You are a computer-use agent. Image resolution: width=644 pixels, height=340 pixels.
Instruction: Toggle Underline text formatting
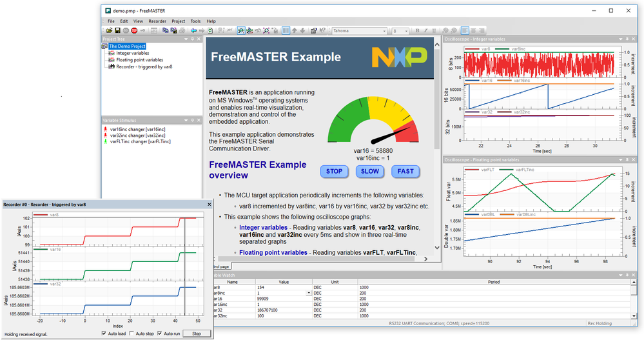[x=434, y=30]
